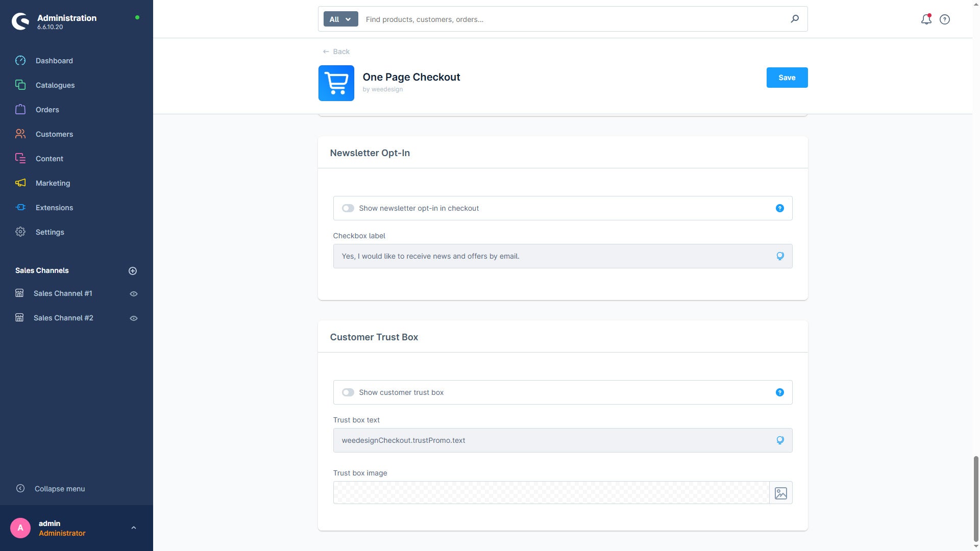This screenshot has height=551, width=980.
Task: Click inheritance icon in Checkbox label field
Action: pos(780,256)
